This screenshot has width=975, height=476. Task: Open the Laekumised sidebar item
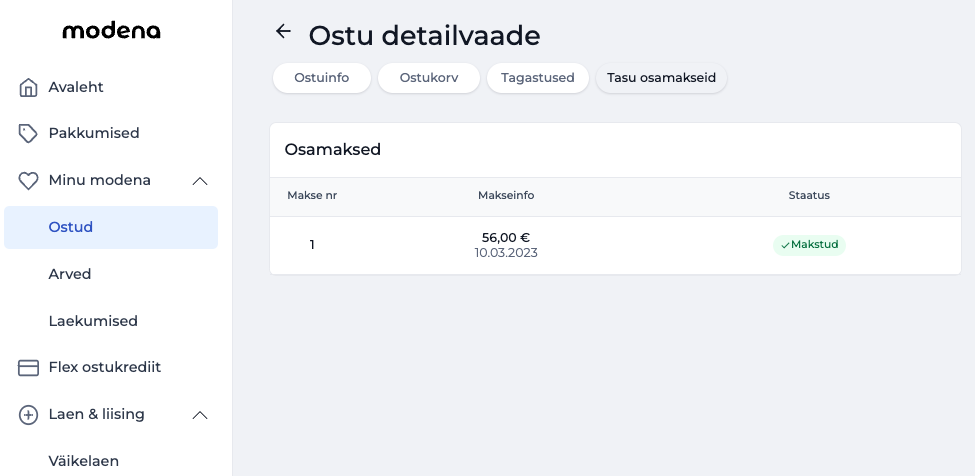pos(93,321)
